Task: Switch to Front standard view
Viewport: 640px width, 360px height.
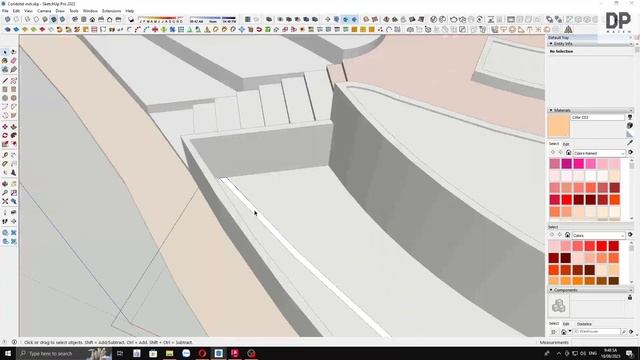Action: [92, 19]
